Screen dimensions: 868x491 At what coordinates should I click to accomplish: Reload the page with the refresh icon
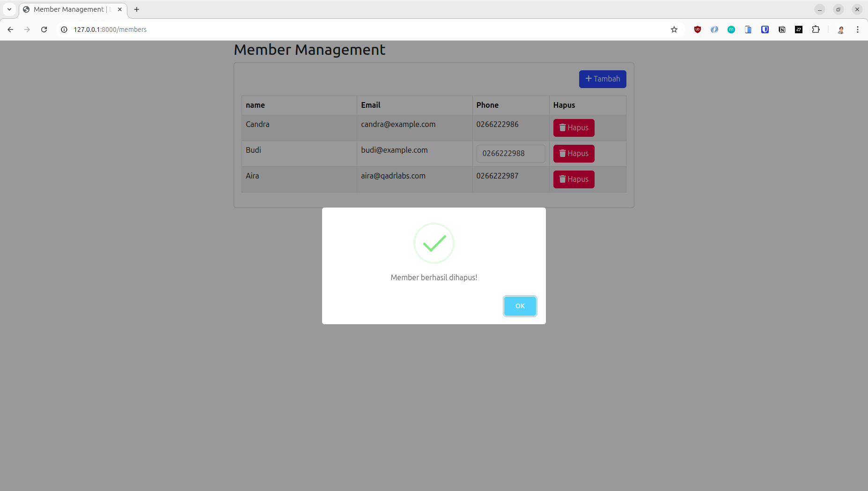pos(44,30)
